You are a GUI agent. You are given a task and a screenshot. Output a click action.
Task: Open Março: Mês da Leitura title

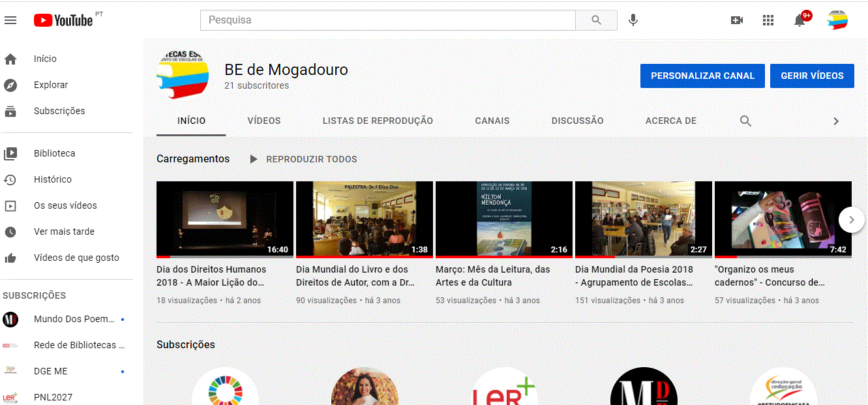coord(492,276)
